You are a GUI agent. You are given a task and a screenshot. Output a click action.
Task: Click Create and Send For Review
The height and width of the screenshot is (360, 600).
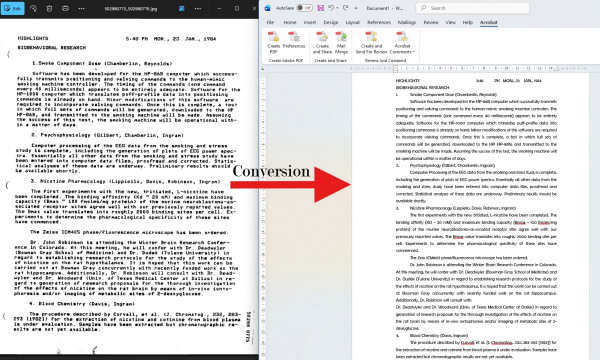tap(371, 43)
